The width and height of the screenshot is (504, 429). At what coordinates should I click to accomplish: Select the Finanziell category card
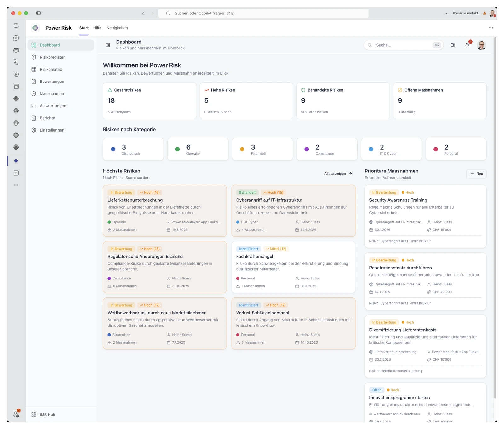coord(262,149)
